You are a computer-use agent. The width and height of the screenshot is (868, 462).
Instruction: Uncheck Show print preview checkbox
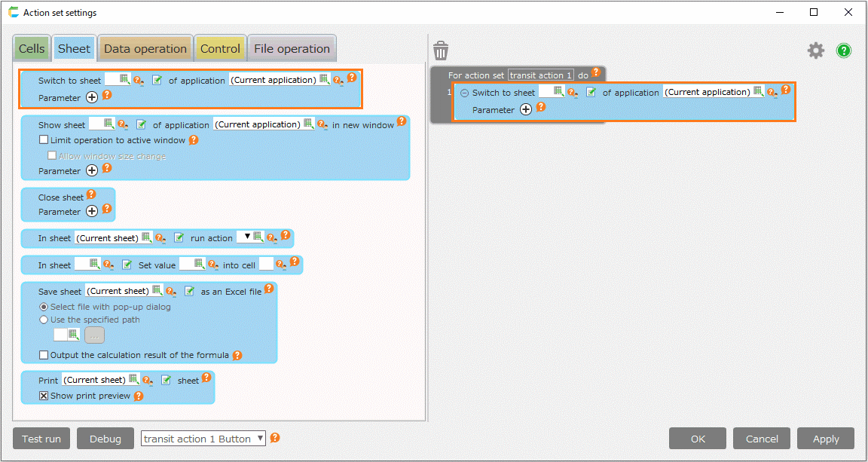[44, 396]
